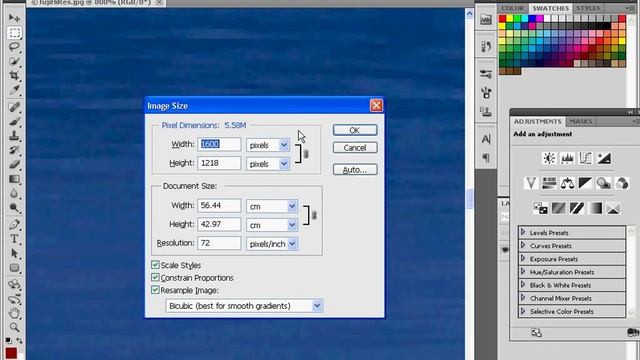Image resolution: width=640 pixels, height=360 pixels.
Task: Toggle the Resample Image checkbox
Action: (x=155, y=290)
